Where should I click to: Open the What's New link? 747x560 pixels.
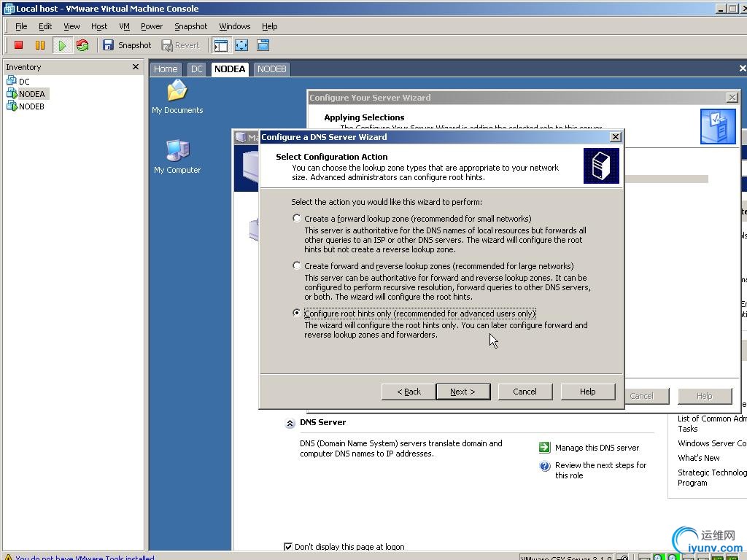pos(698,458)
